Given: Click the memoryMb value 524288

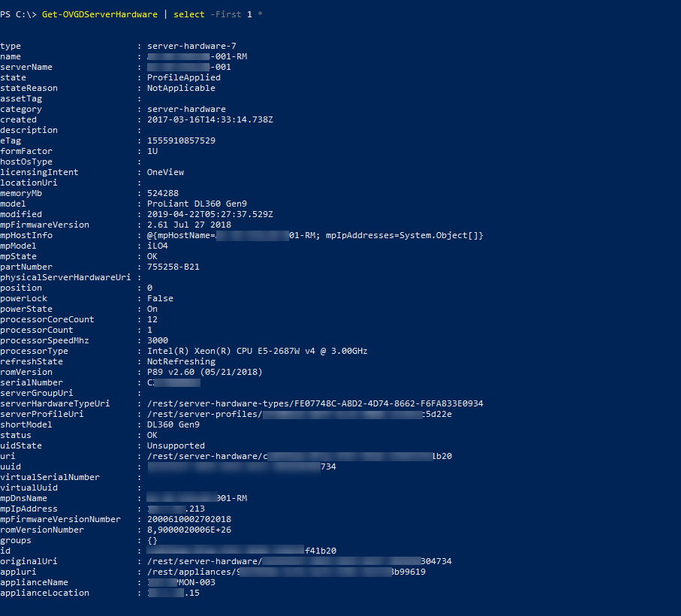Looking at the screenshot, I should (163, 193).
